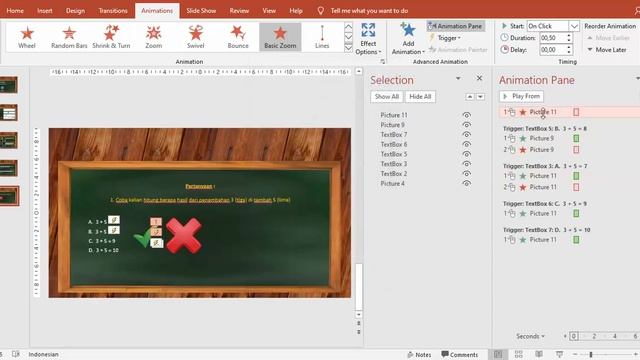Image resolution: width=640 pixels, height=360 pixels.
Task: Close the Selection pane
Action: 480,78
